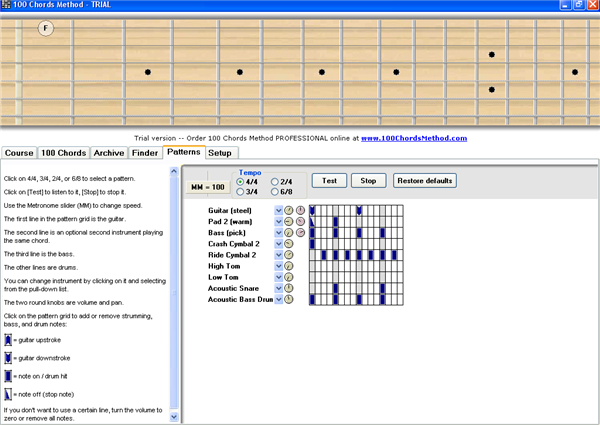Click the Pad 2 (warm) pan knob
This screenshot has width=600, height=425.
(299, 221)
